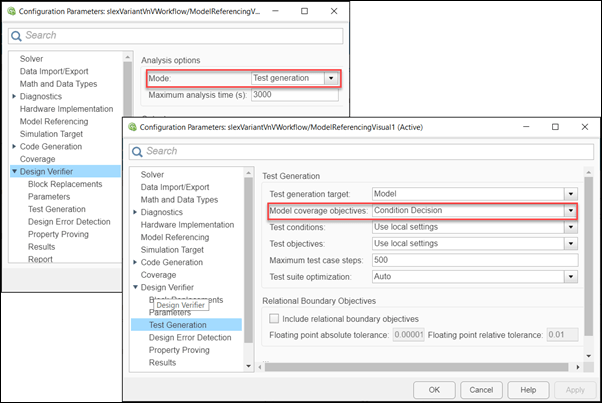This screenshot has height=403, width=602.
Task: Open the Model coverage objectives dropdown
Action: (x=571, y=211)
